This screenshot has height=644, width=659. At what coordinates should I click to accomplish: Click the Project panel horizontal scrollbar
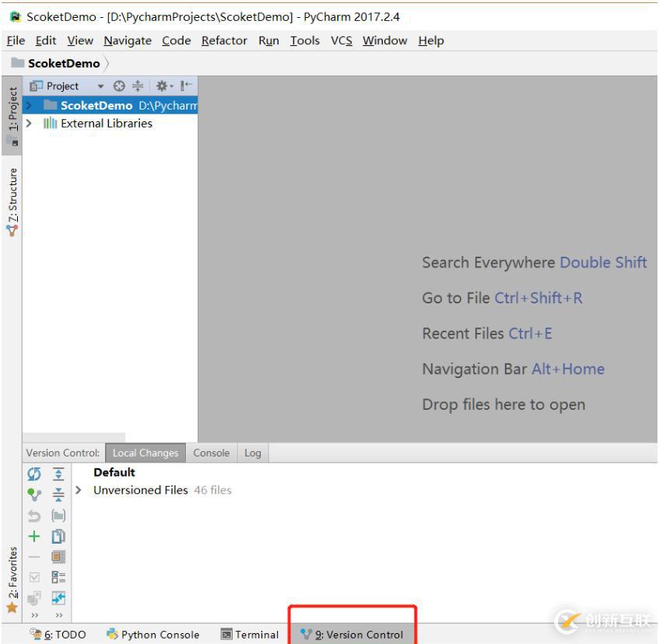pyautogui.click(x=74, y=437)
